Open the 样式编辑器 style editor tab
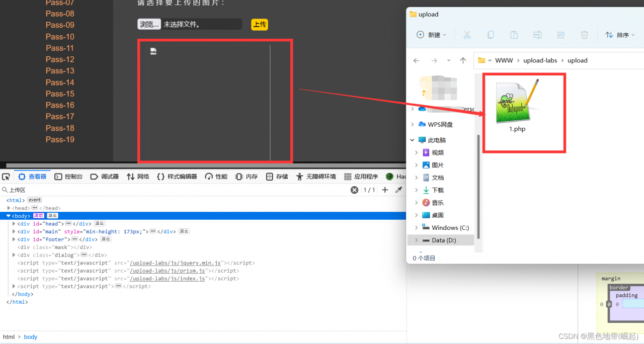 (177, 177)
